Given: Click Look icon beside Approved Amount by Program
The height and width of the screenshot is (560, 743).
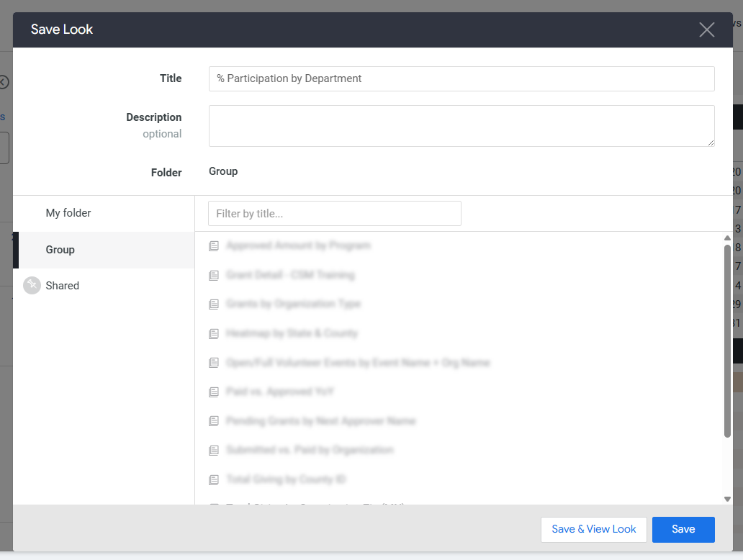Looking at the screenshot, I should 214,246.
